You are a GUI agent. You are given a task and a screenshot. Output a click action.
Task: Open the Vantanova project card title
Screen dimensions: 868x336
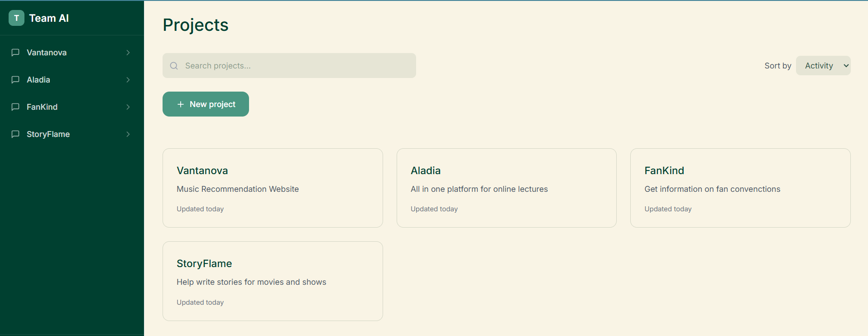[x=202, y=170]
